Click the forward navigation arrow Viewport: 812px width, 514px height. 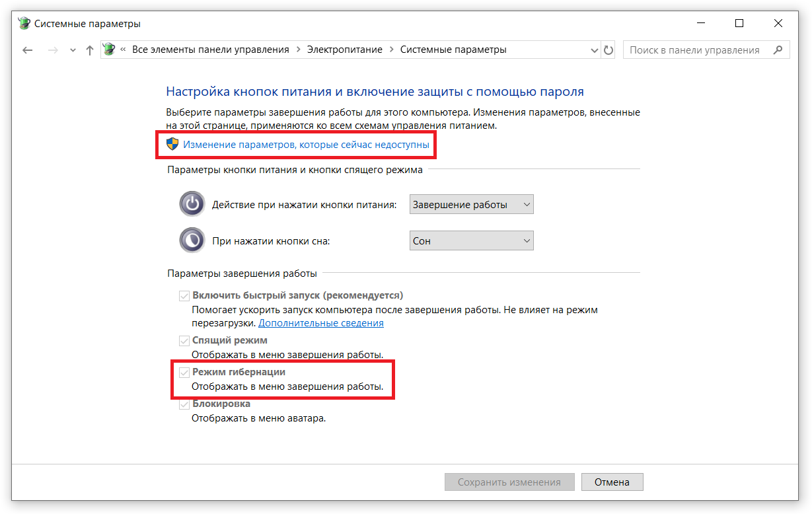(54, 50)
